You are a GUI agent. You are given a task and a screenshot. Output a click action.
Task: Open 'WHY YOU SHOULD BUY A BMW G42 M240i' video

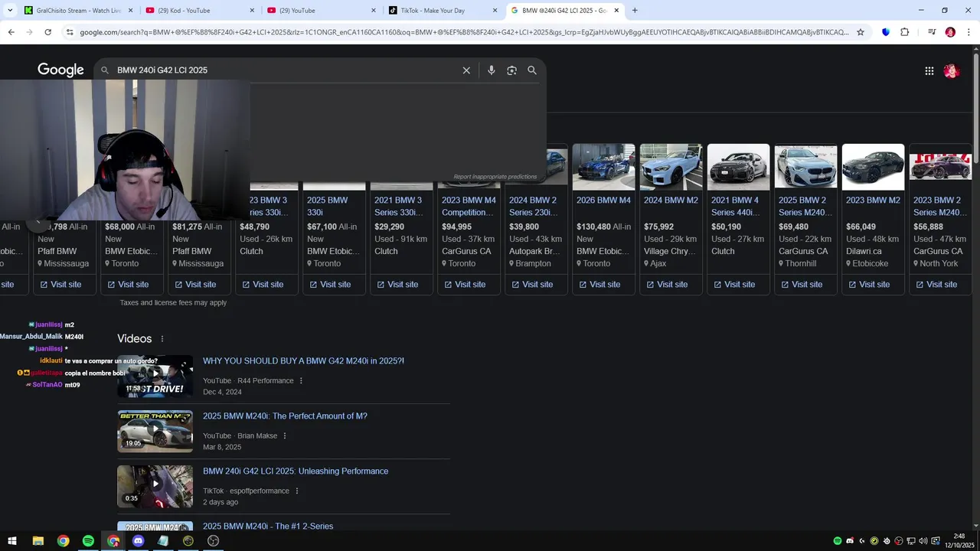(x=303, y=361)
